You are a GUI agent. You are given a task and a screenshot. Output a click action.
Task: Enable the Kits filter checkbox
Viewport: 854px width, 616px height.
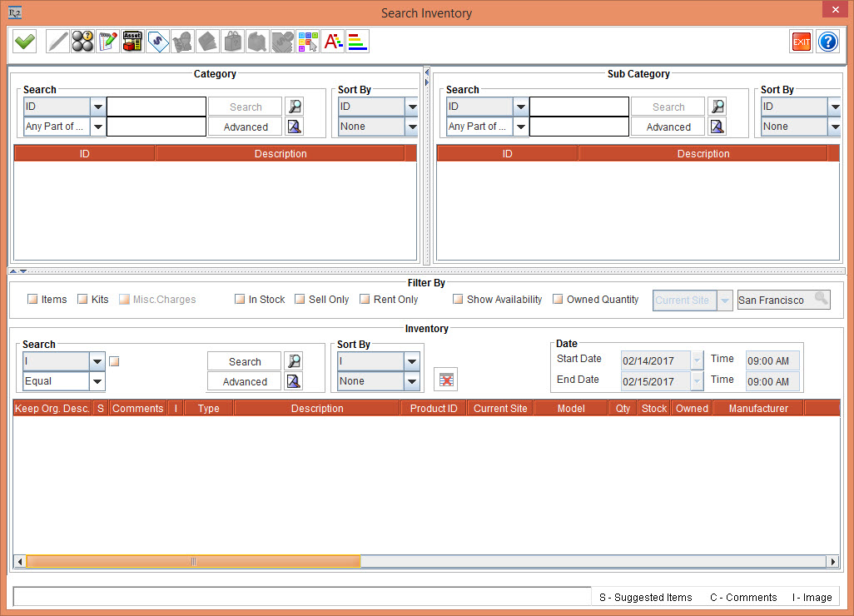(x=82, y=300)
